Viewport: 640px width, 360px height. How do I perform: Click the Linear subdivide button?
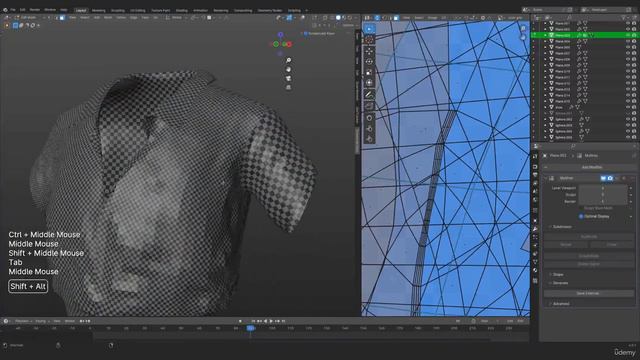612,244
